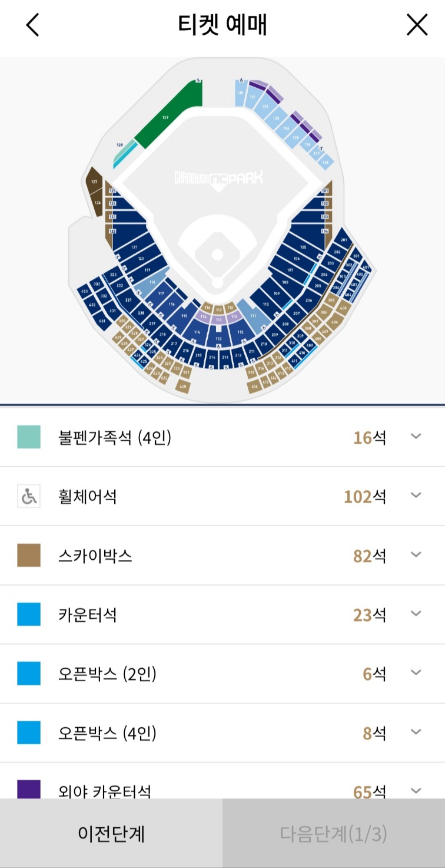Select light blue section 111
Image resolution: width=445 pixels, height=868 pixels.
click(253, 316)
